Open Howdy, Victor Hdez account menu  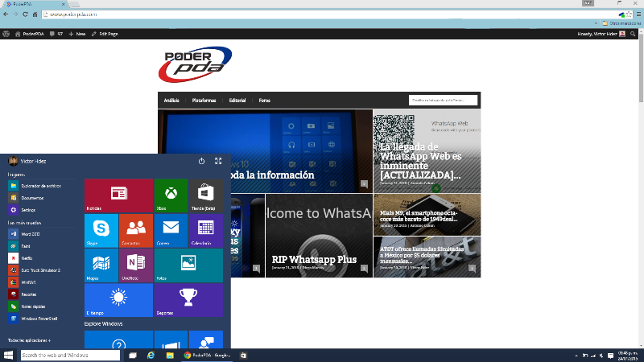601,34
